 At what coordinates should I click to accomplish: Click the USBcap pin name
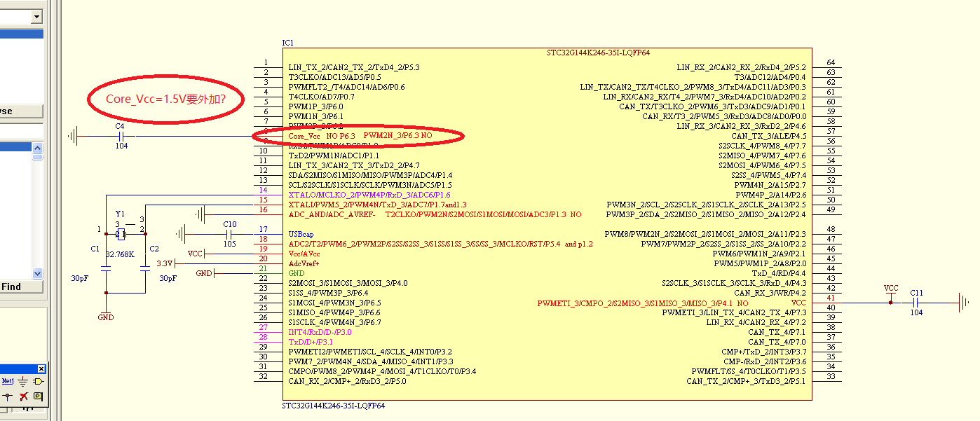[x=303, y=233]
